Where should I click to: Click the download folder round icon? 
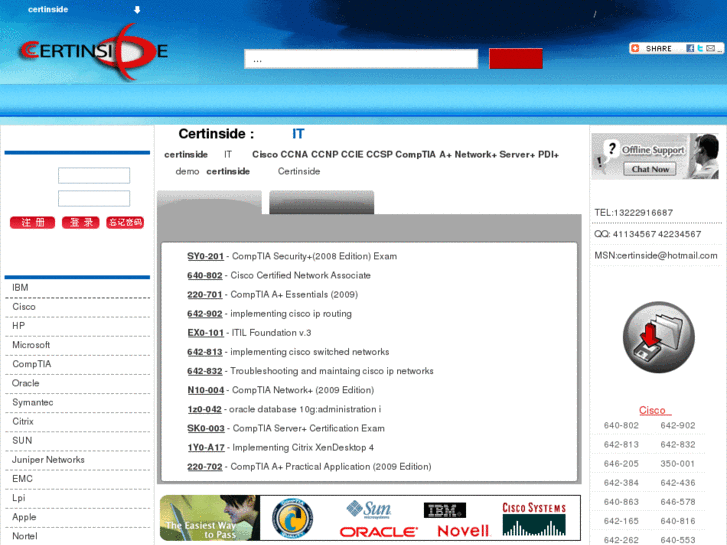658,337
